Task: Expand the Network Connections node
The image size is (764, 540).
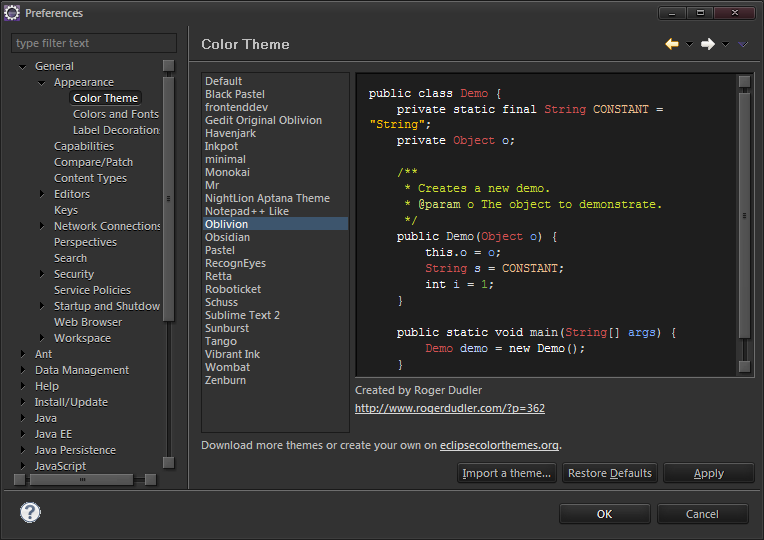Action: 42,226
